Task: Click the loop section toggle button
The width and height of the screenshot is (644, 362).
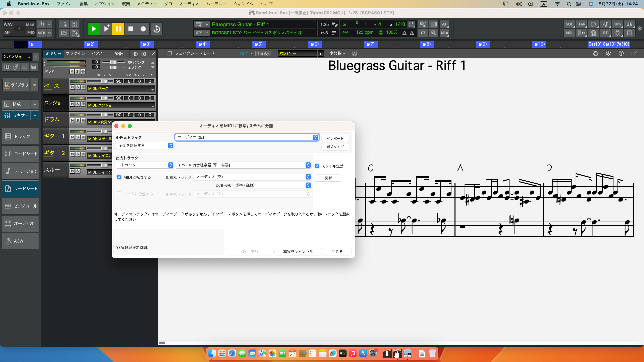Action: (411, 24)
